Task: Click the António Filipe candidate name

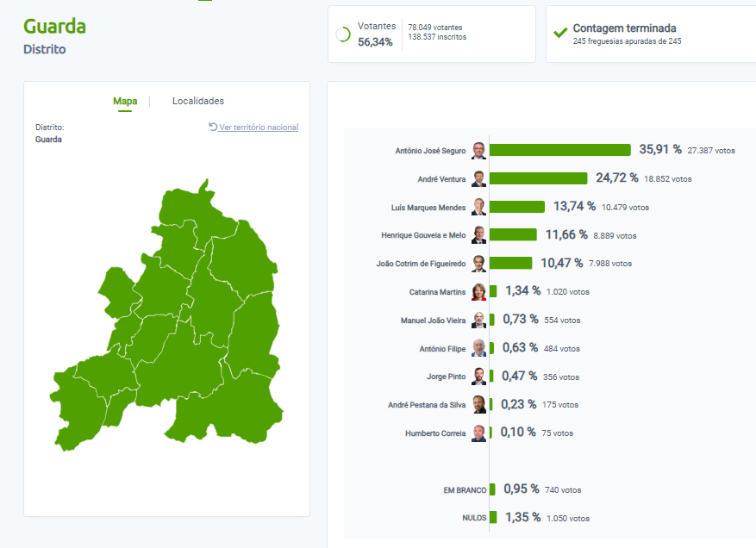Action: [x=443, y=349]
